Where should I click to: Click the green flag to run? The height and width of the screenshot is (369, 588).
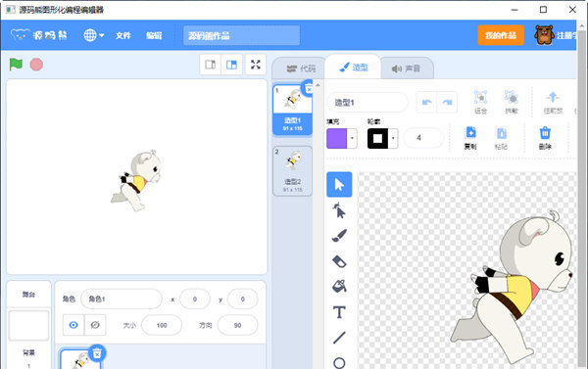(16, 65)
